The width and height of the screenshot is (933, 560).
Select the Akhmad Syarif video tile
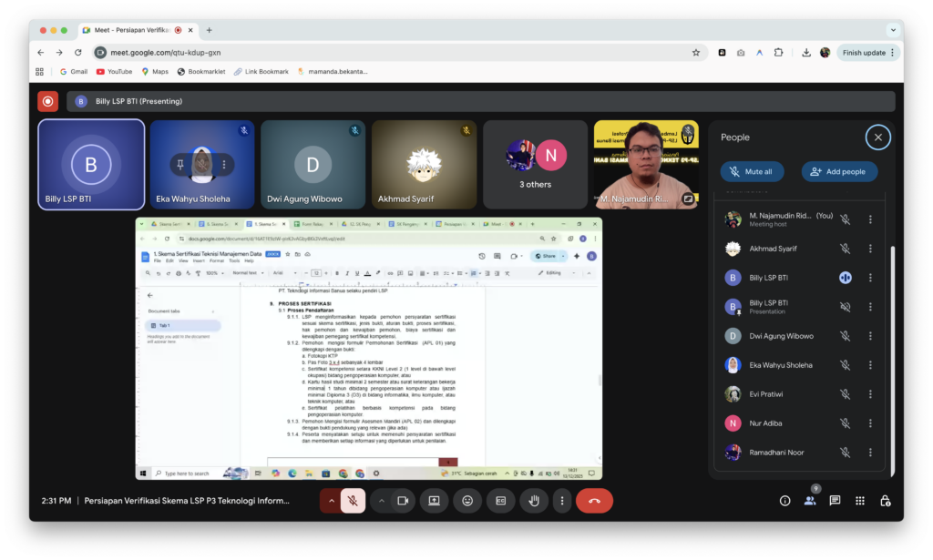tap(424, 165)
